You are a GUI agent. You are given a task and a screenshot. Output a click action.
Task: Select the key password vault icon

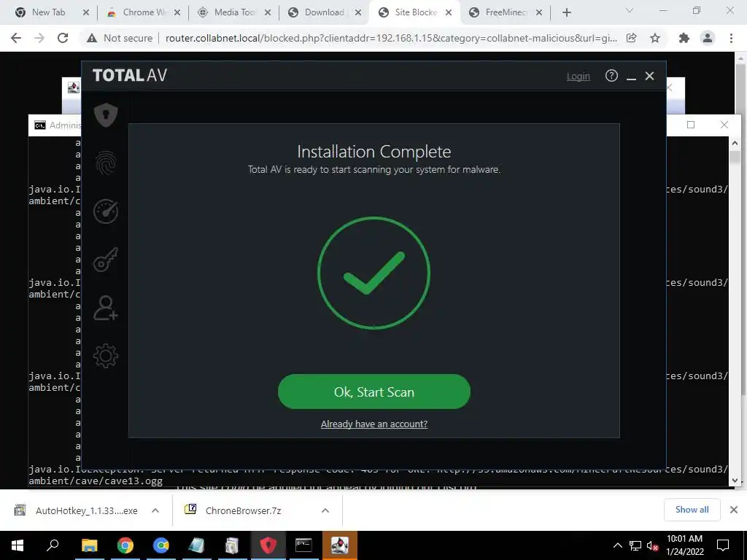pos(106,260)
